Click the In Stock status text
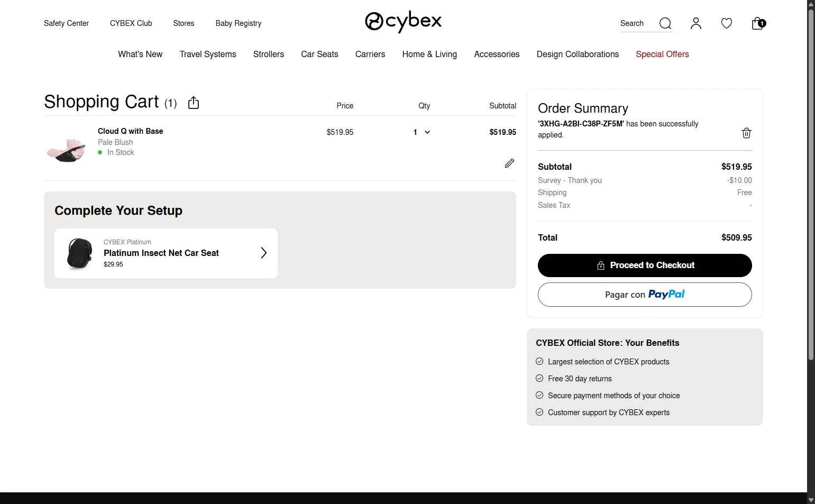 [x=121, y=152]
